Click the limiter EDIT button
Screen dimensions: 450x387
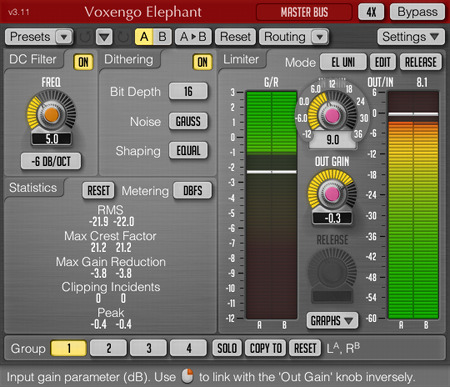click(x=383, y=62)
